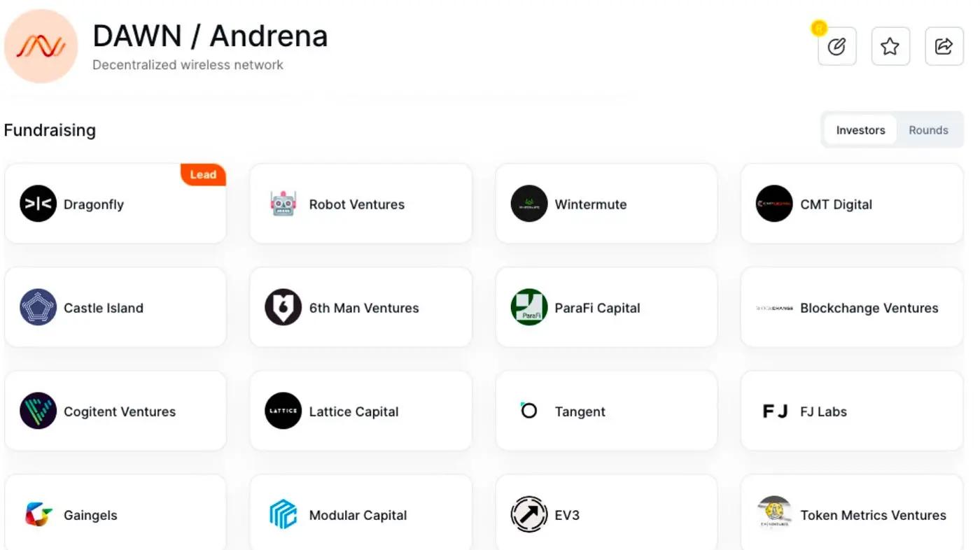Click the ParaFi Capital green logo

pos(529,307)
